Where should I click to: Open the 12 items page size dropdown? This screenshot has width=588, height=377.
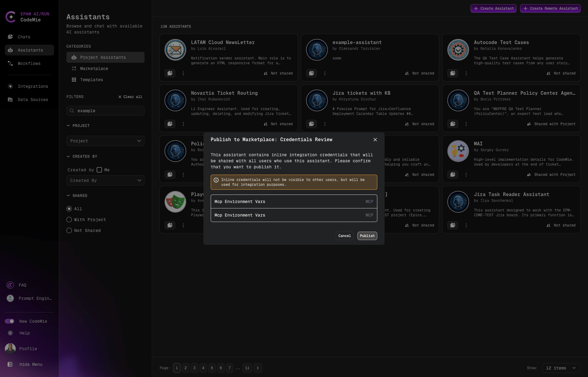coord(561,368)
